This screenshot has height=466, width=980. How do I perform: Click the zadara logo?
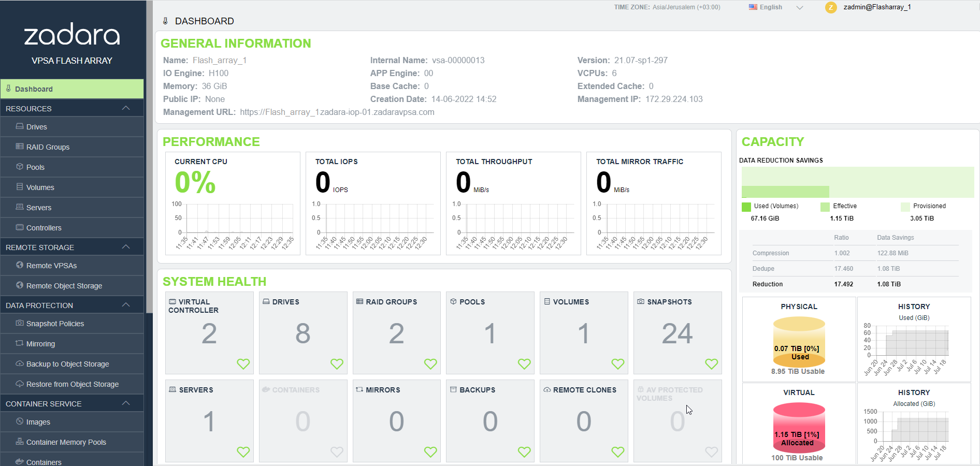pos(72,35)
